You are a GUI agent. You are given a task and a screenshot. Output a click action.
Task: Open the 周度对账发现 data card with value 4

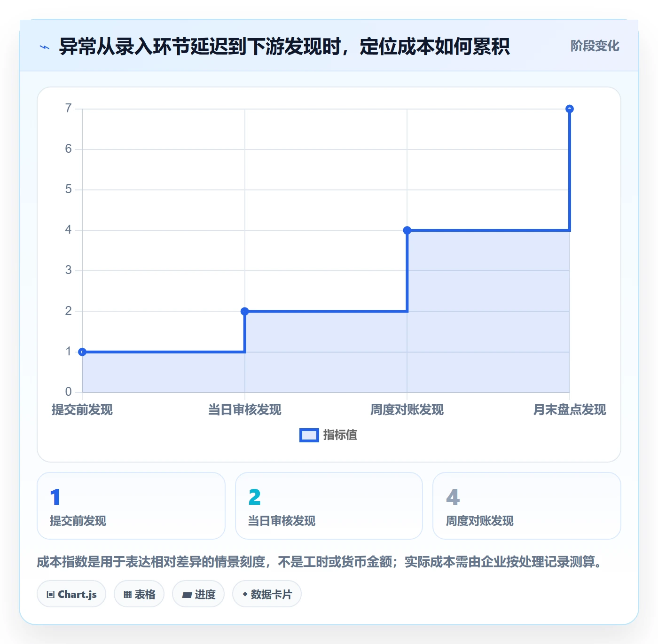[527, 506]
